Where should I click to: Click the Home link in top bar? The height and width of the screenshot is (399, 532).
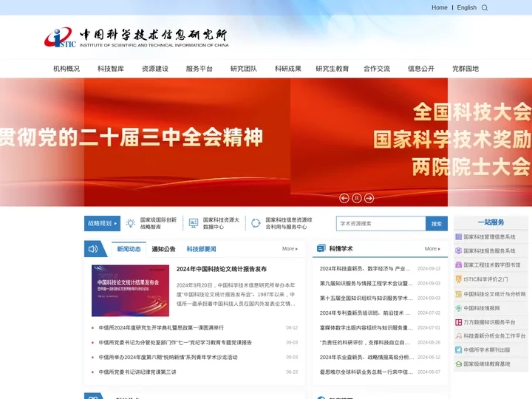(440, 7)
